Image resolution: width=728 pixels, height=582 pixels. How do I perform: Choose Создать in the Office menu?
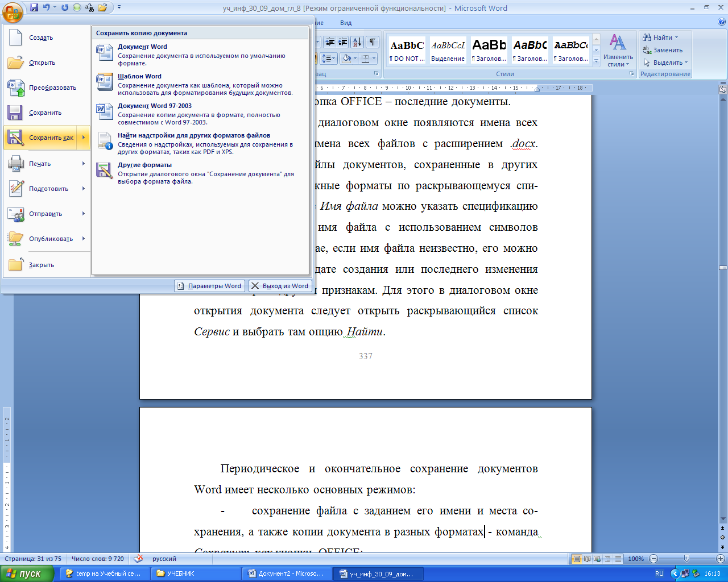click(x=47, y=38)
